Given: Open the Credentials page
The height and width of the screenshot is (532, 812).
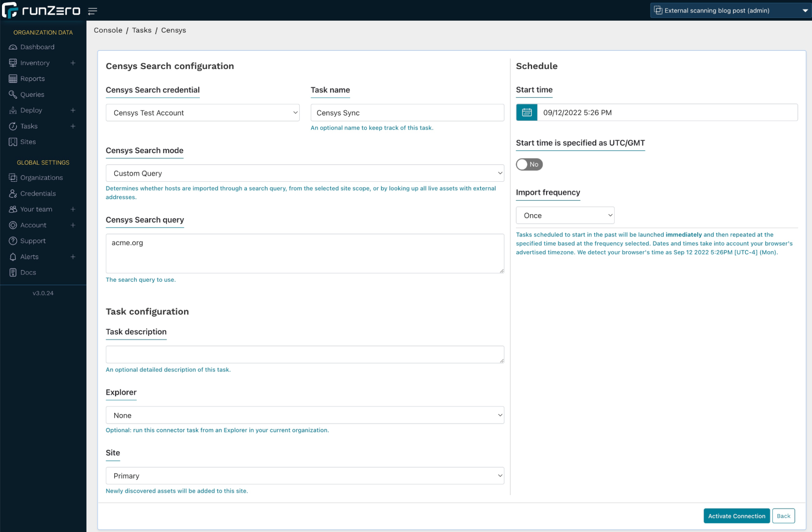Looking at the screenshot, I should [x=38, y=193].
